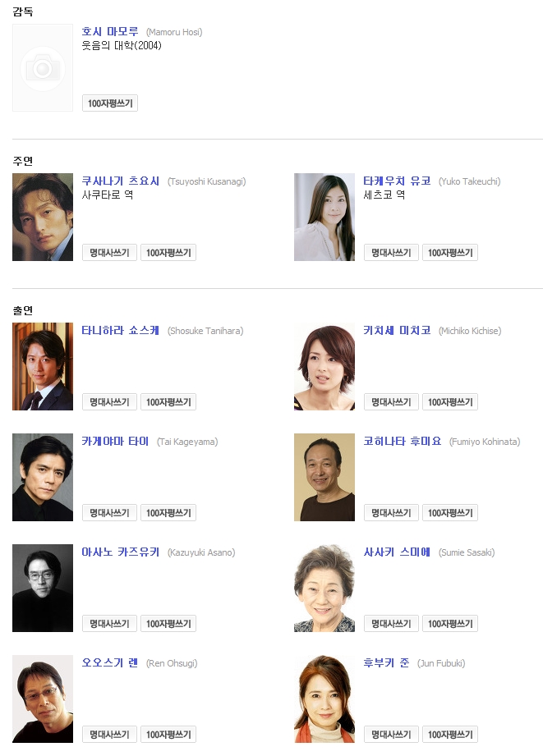Open 타케우치 유코 name link
543x756 pixels.
tap(397, 181)
